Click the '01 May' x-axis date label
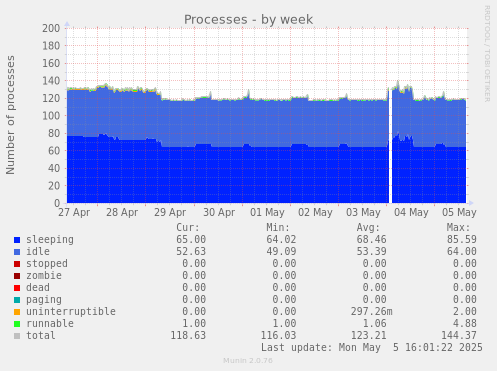Image resolution: width=497 pixels, height=371 pixels. [267, 213]
